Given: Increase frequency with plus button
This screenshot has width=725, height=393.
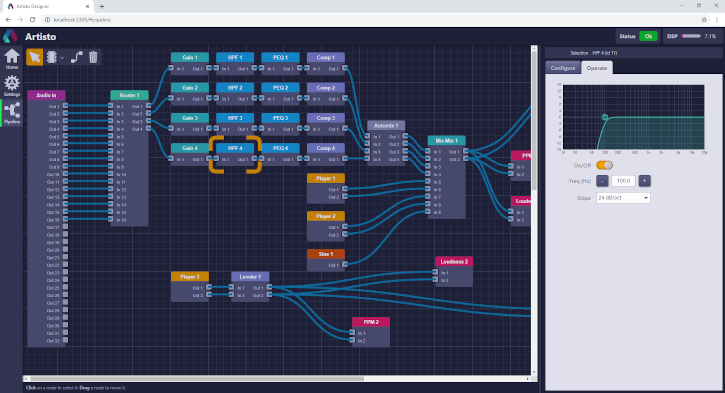Looking at the screenshot, I should (644, 181).
